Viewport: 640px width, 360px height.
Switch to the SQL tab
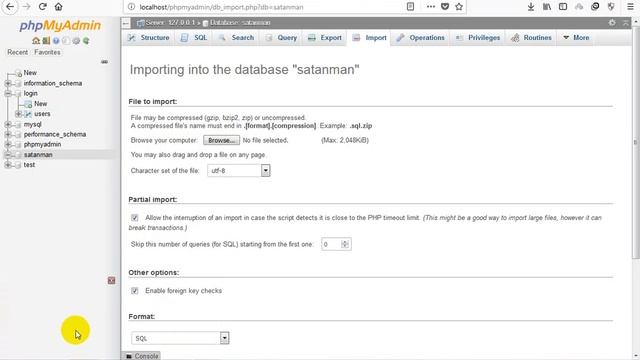(194, 38)
